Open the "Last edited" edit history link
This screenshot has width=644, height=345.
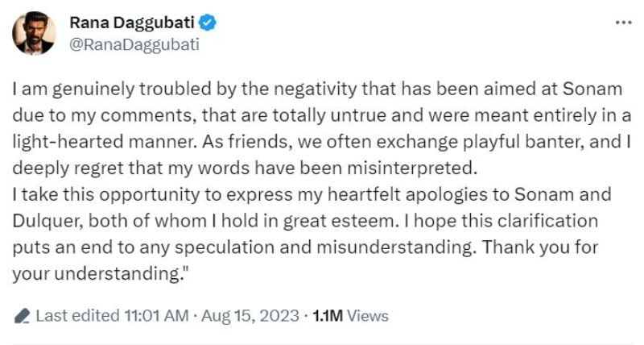click(75, 316)
